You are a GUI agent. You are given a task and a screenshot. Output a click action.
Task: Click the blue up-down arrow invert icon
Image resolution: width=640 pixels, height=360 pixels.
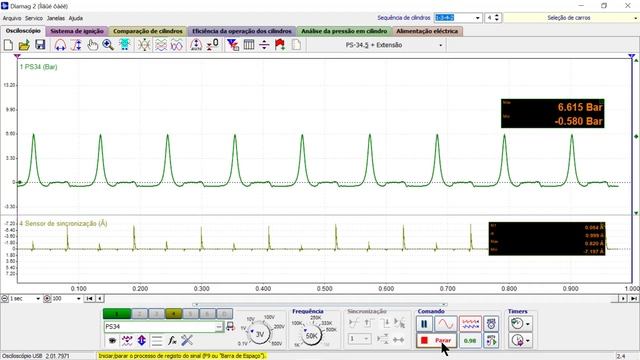tap(142, 340)
